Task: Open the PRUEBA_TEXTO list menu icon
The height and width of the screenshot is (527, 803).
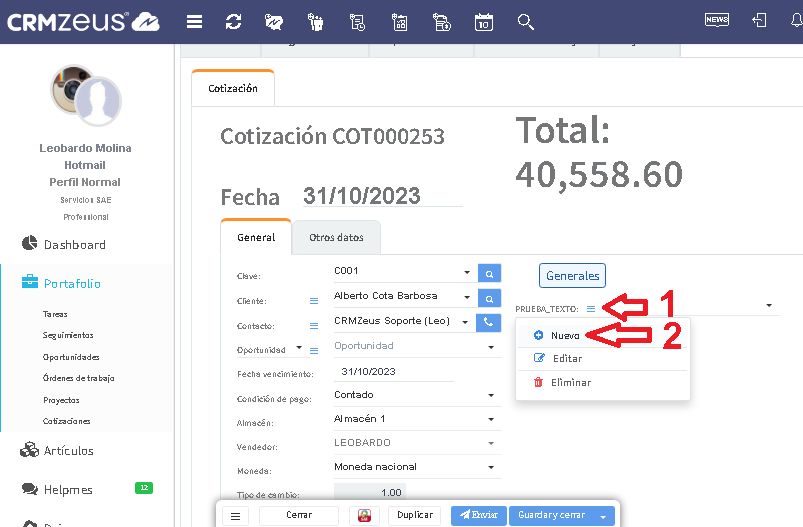Action: click(591, 309)
